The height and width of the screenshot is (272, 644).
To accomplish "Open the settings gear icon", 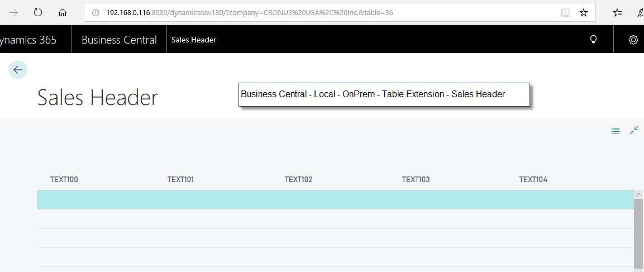I will pyautogui.click(x=633, y=40).
